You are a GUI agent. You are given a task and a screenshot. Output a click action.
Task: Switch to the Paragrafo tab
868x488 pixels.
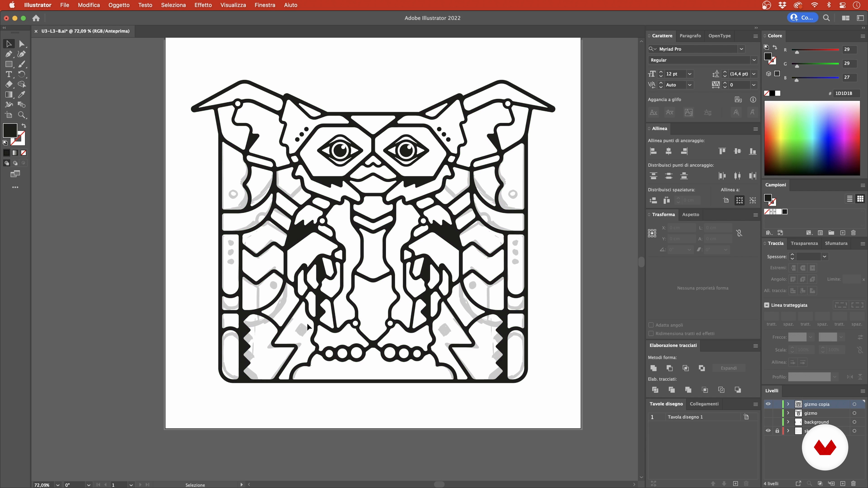(690, 36)
